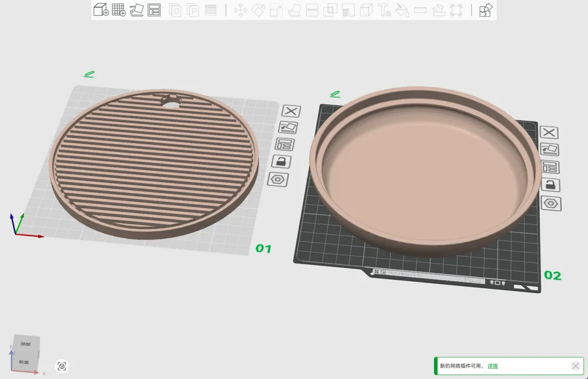Click the Auto orient icon in top toolbar

(136, 10)
